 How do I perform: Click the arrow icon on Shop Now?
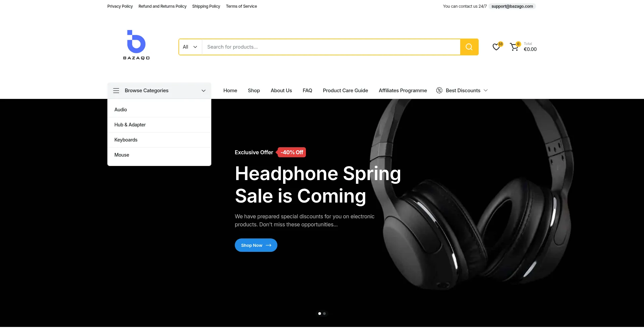point(268,245)
